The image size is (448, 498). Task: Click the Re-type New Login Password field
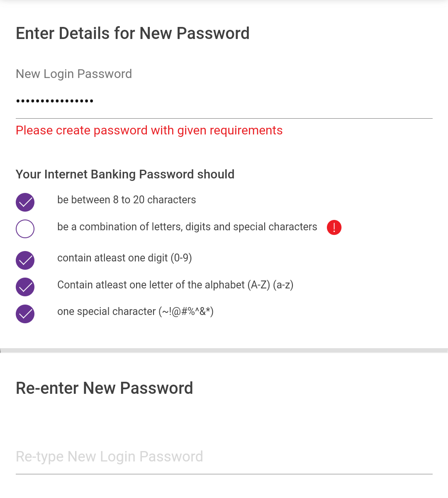tap(224, 456)
